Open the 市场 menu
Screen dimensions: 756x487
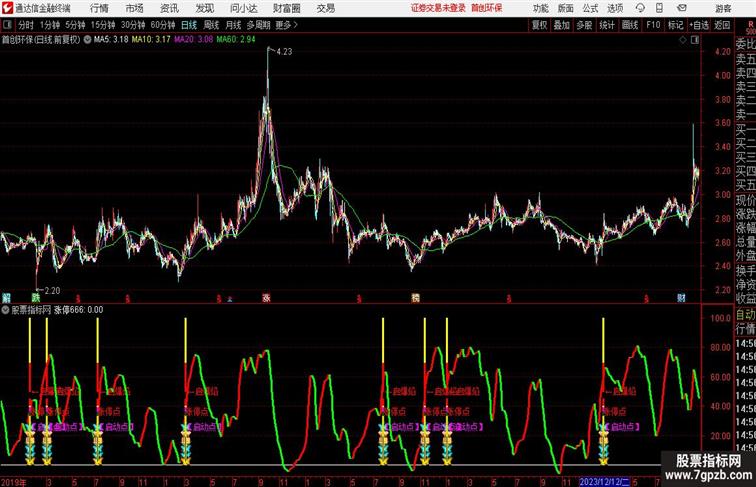click(135, 8)
